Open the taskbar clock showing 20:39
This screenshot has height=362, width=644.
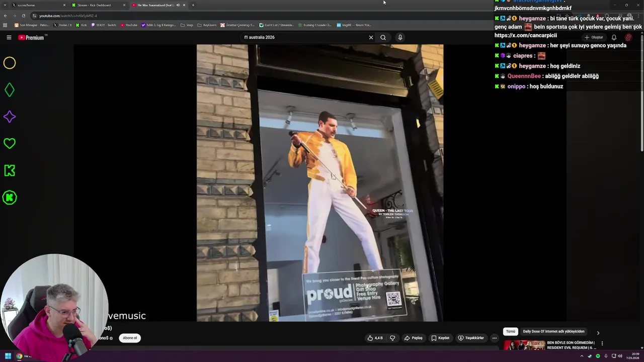pos(632,356)
